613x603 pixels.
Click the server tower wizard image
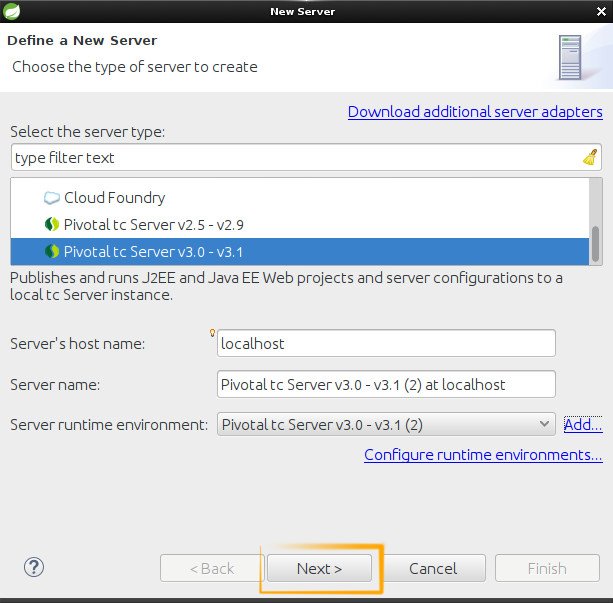(570, 57)
